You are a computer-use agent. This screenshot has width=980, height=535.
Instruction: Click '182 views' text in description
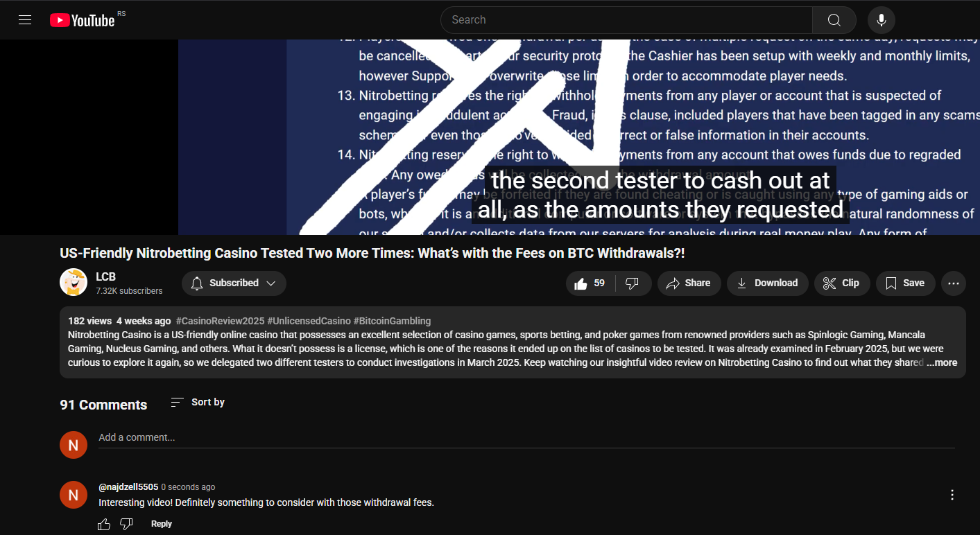[x=89, y=321]
